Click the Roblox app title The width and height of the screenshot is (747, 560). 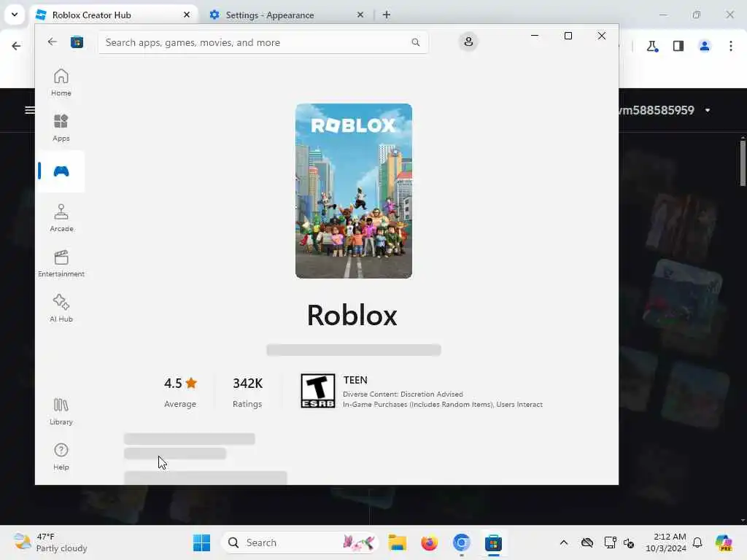[x=352, y=315]
